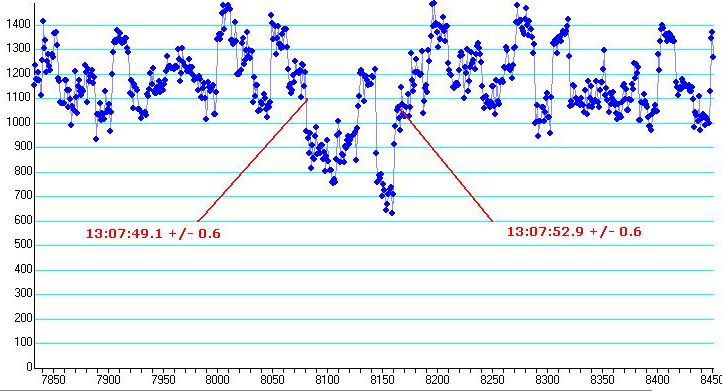Click the 13:07:52.9 +/- 0.6 annotation text
Viewport: 722px width, 391px height.
point(574,231)
